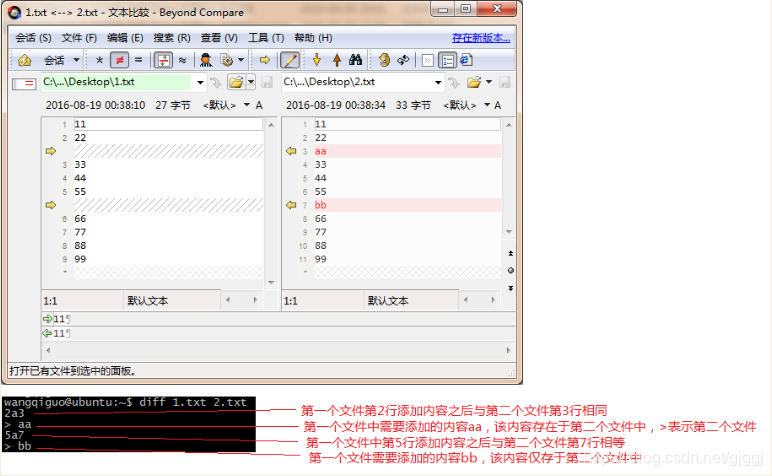Click bottom detail panel scroll right arrow
The width and height of the screenshot is (772, 476).
tap(508, 350)
